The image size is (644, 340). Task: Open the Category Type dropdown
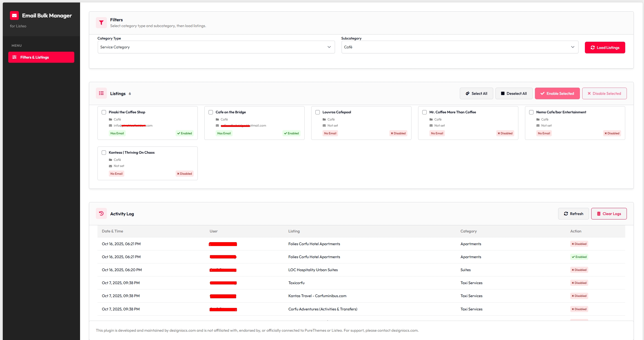215,47
